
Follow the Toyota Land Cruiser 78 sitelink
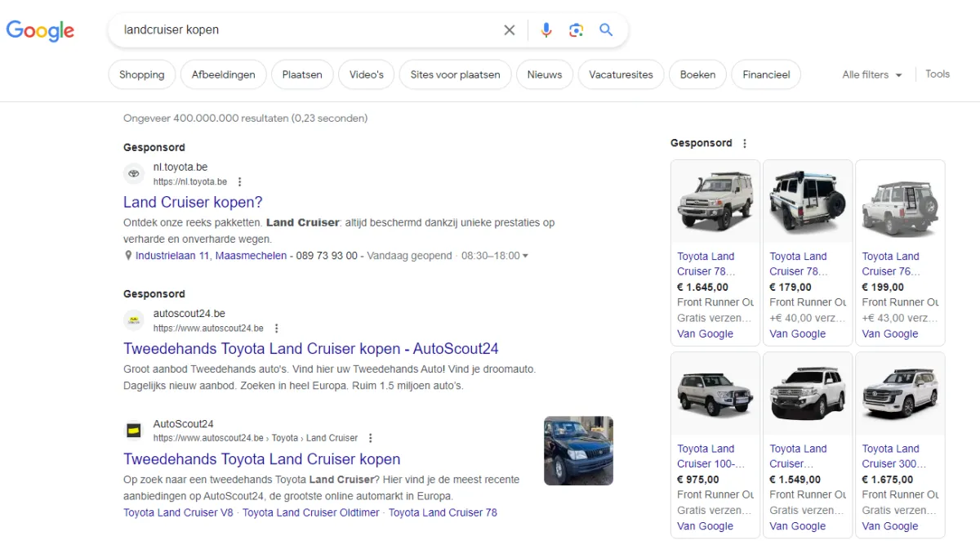443,512
